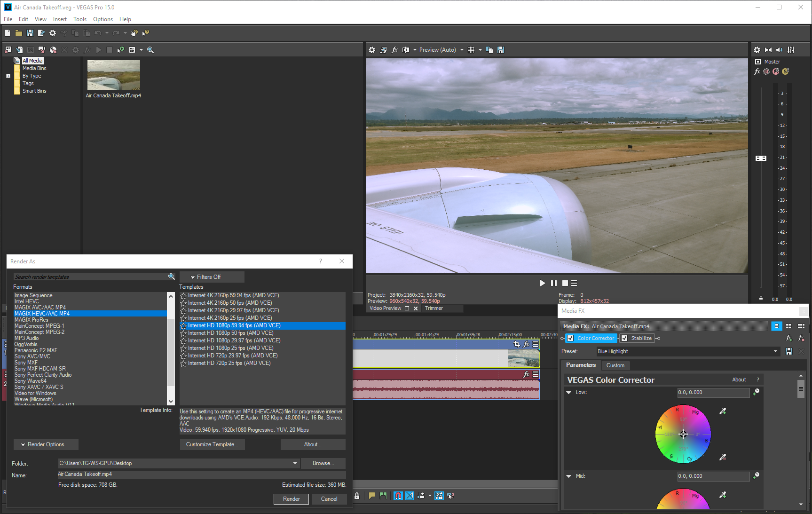Open Event FX on the audio event
Image resolution: width=812 pixels, height=514 pixels.
pyautogui.click(x=526, y=374)
